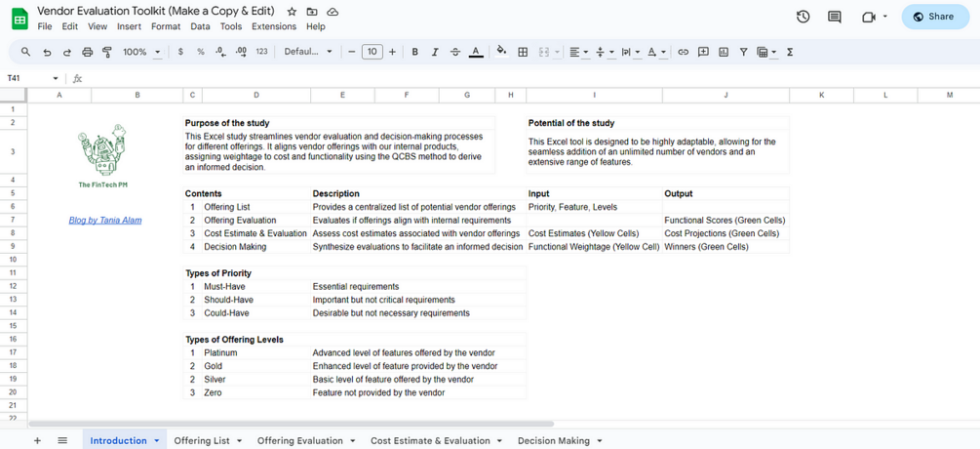Open the File menu
This screenshot has width=980, height=449.
tap(45, 26)
